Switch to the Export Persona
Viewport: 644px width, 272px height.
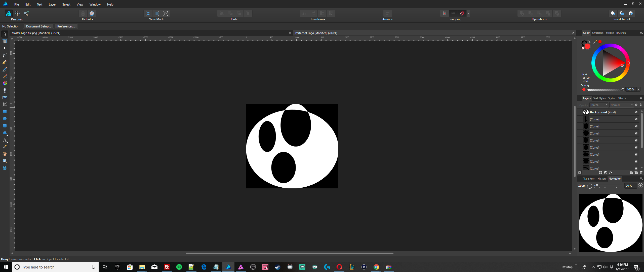click(26, 13)
